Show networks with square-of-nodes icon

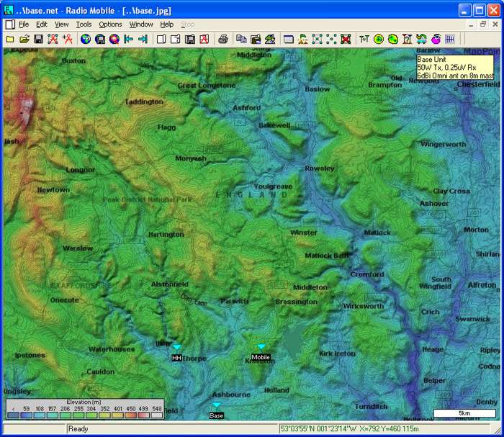point(318,39)
